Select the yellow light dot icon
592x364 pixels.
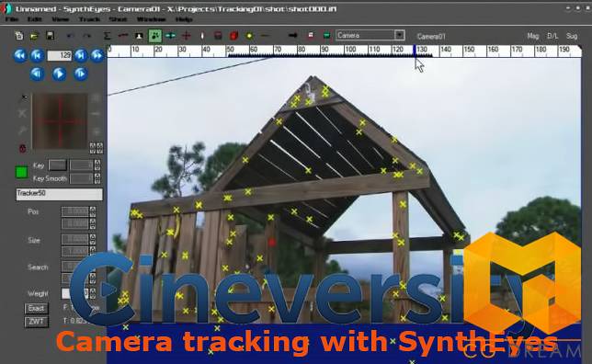tap(249, 36)
